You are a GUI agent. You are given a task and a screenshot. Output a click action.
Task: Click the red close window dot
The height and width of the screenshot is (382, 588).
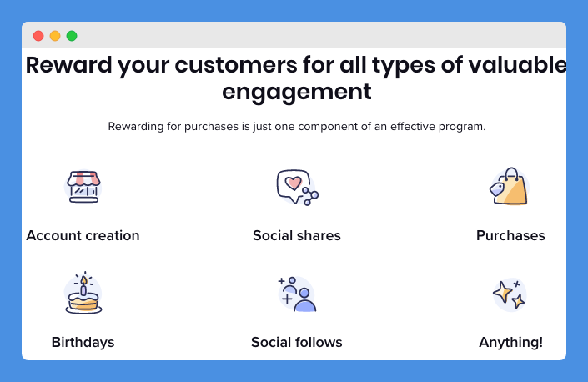38,36
